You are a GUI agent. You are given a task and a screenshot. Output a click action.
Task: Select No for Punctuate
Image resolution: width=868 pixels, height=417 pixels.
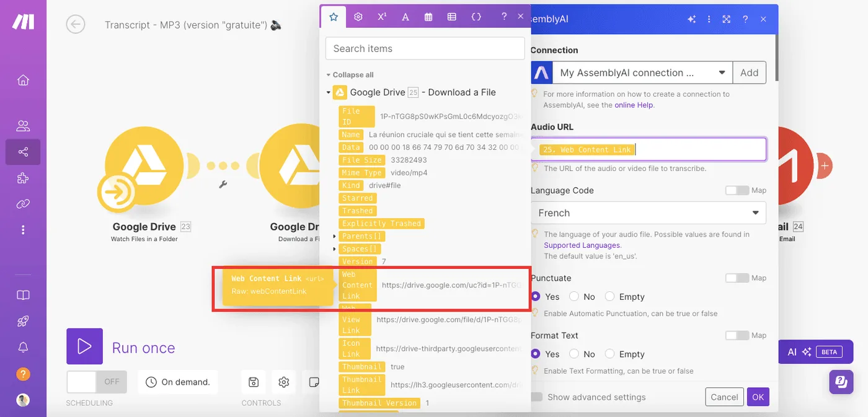pos(575,297)
